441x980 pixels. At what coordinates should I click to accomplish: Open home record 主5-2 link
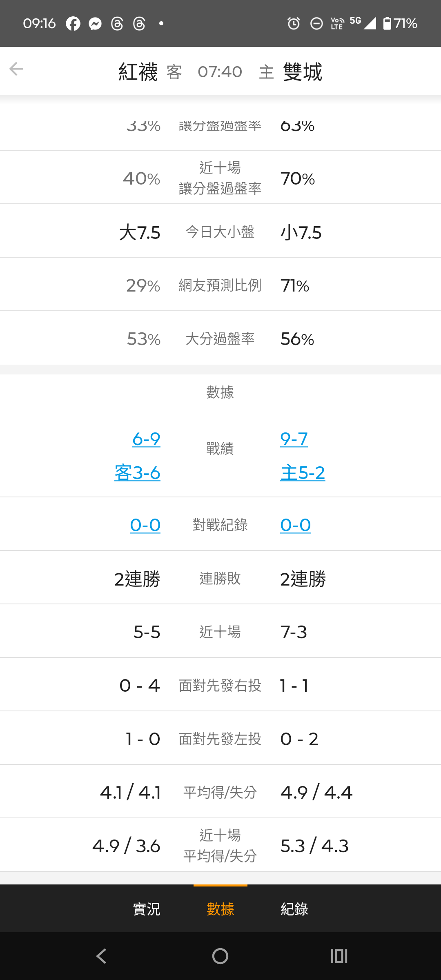click(303, 473)
